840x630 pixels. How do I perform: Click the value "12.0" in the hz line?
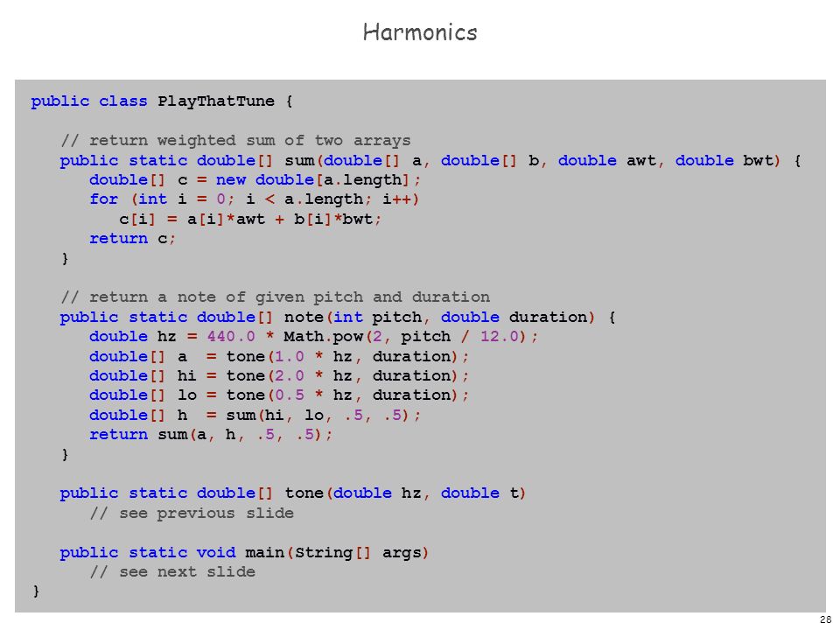(x=500, y=336)
